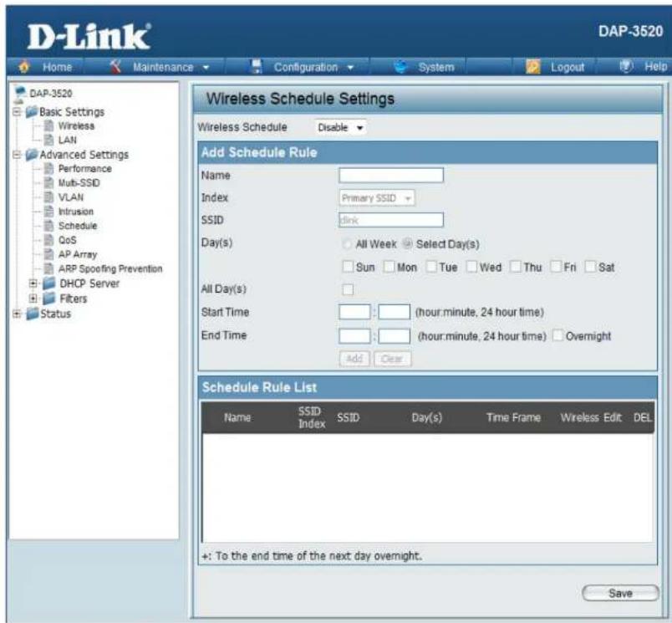Screen dimensions: 672x623
Task: Click the Logout menu item
Action: pyautogui.click(x=568, y=67)
